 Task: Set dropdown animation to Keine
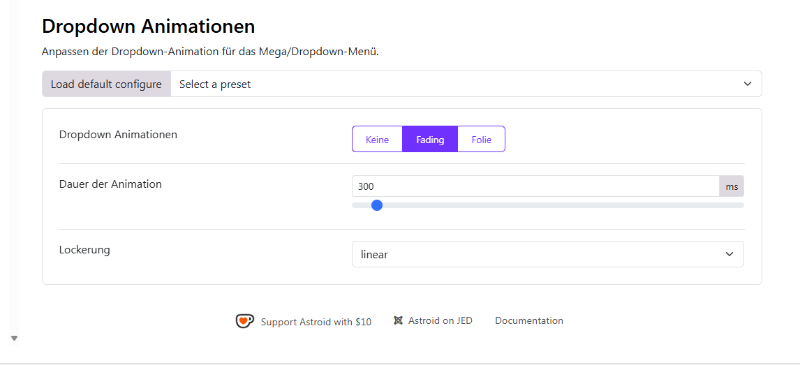[x=377, y=139]
